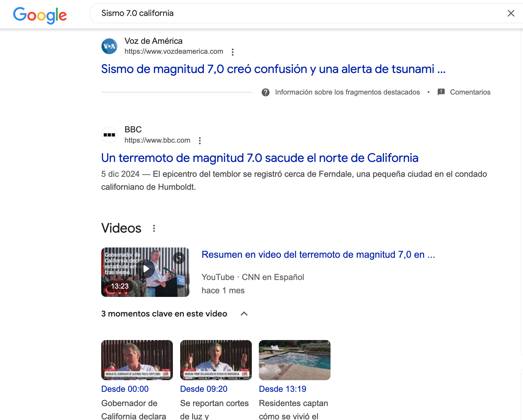Click the Comentarios feedback icon
Viewport: 523px width, 420px height.
point(441,92)
